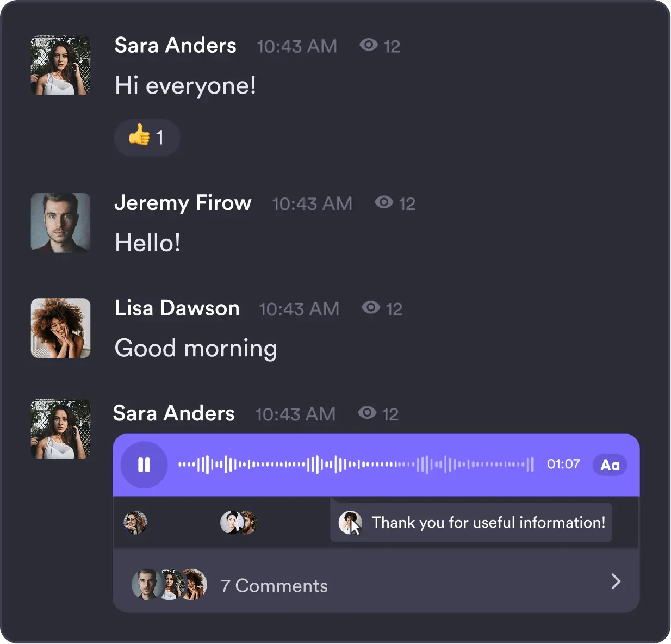Open Sara Anders' profile from her name
The height and width of the screenshot is (644, 671).
pyautogui.click(x=175, y=46)
